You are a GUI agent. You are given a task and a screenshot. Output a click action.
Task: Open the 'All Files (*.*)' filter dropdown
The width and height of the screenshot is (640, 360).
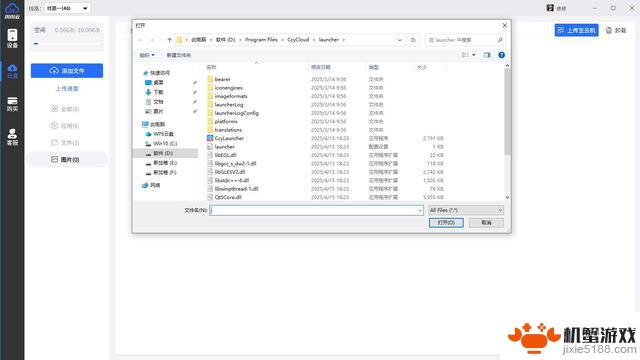(466, 210)
